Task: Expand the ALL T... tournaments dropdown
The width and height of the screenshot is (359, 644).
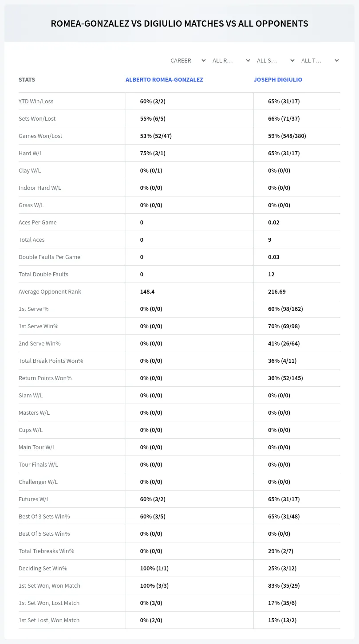Action: click(x=320, y=60)
